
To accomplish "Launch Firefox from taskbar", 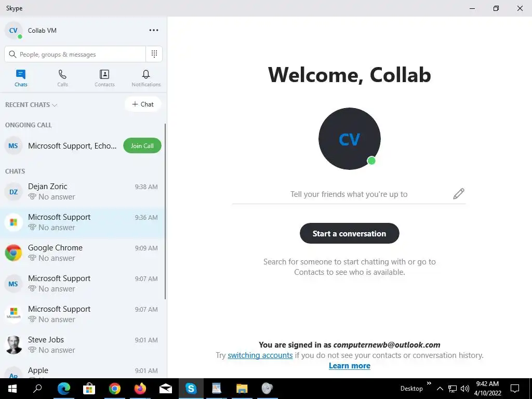I will pos(140,389).
